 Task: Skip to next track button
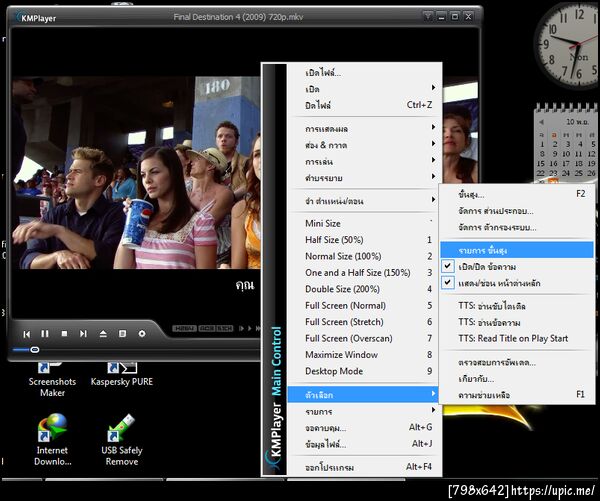click(x=83, y=334)
